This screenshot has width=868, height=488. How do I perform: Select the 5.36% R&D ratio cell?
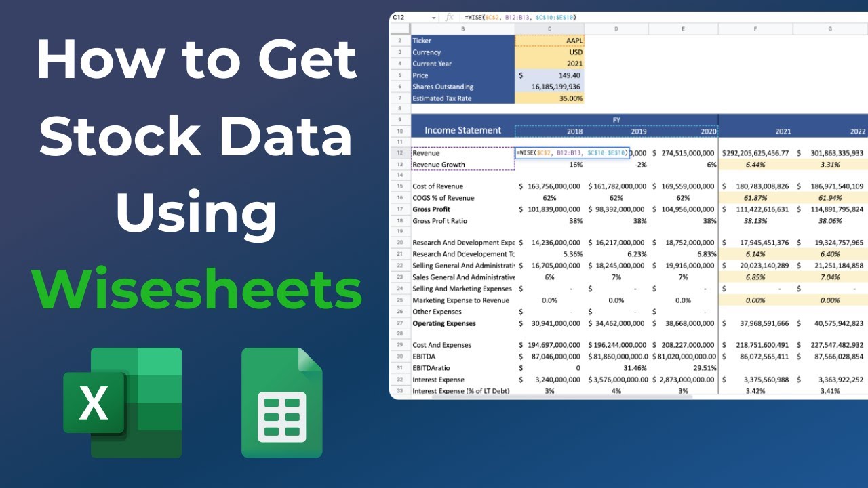point(549,253)
